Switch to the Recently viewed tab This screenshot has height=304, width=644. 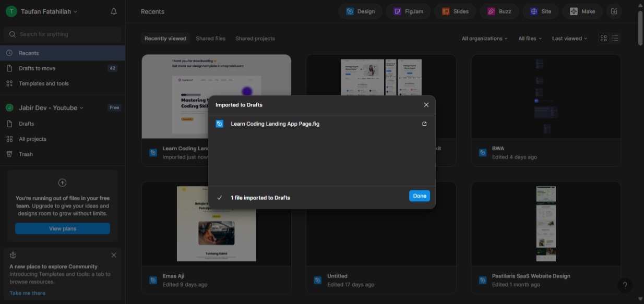click(x=165, y=39)
